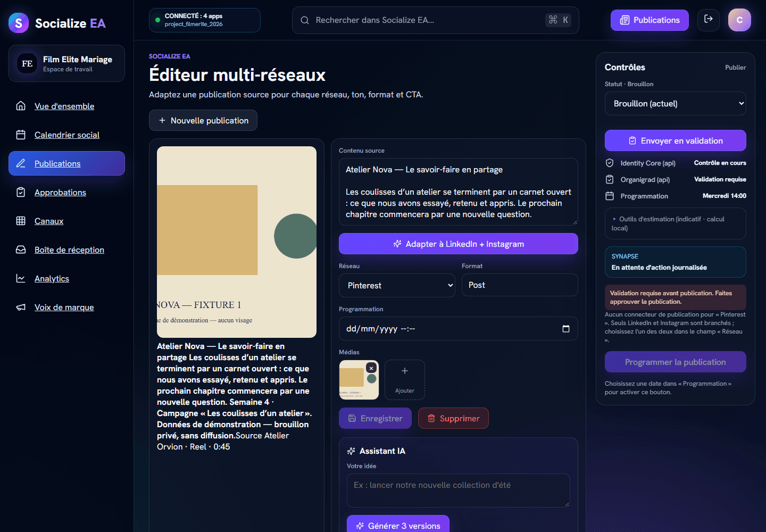Click the Nova Fixture preview image

click(237, 242)
